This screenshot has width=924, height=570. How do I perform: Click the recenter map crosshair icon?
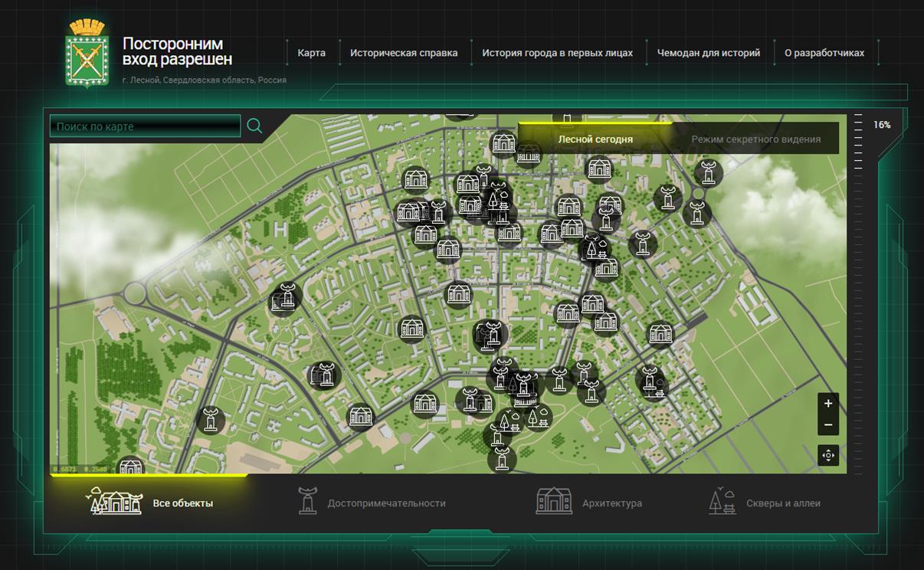pos(827,456)
